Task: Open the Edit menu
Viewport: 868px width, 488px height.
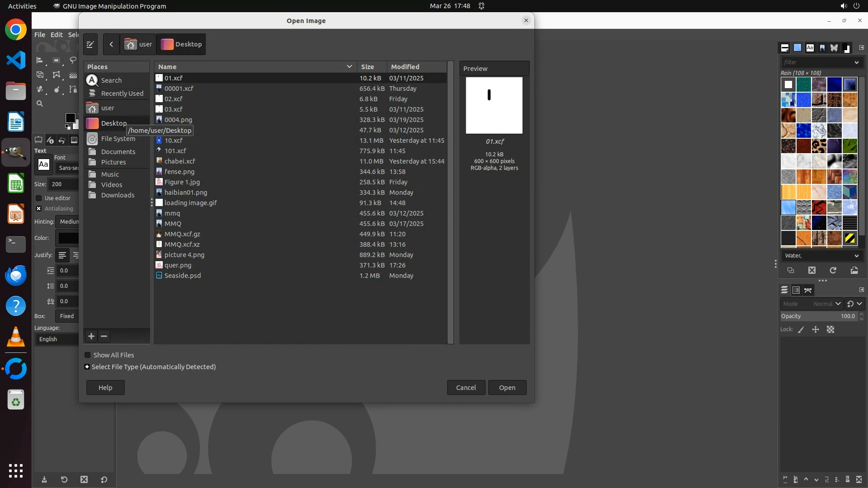Action: pyautogui.click(x=57, y=35)
